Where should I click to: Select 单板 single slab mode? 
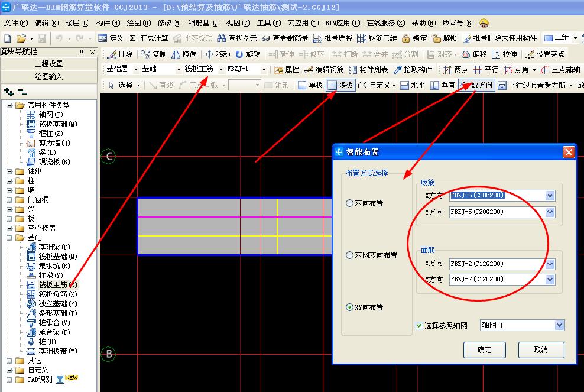coord(310,85)
